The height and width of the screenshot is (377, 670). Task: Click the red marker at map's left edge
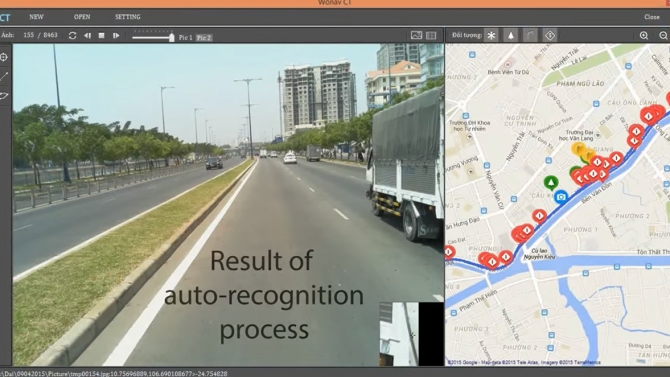(x=449, y=252)
